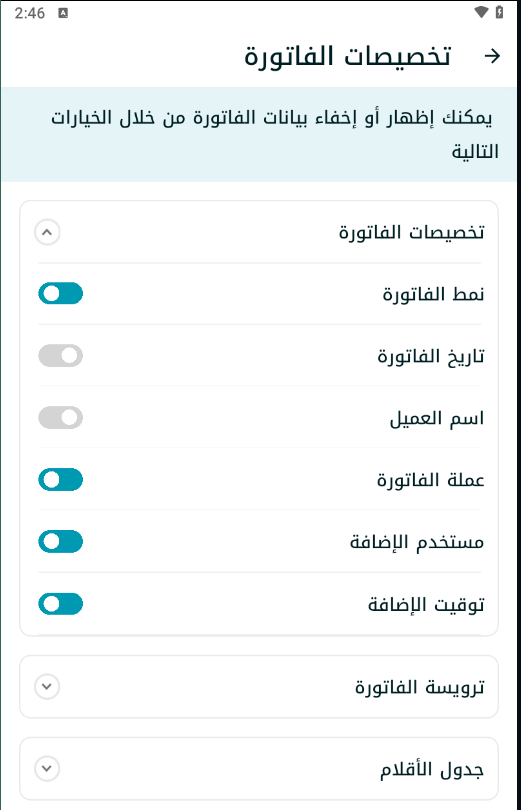Turn off مستخدم الإضافة switch
The height and width of the screenshot is (810, 521).
coord(60,541)
